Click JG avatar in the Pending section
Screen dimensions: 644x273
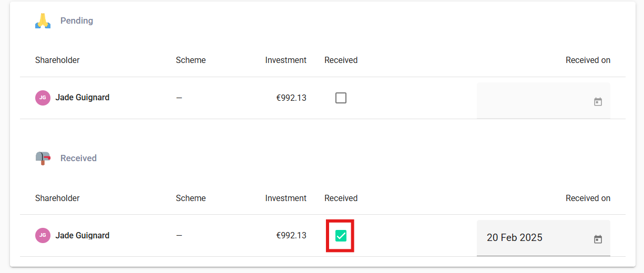point(43,98)
